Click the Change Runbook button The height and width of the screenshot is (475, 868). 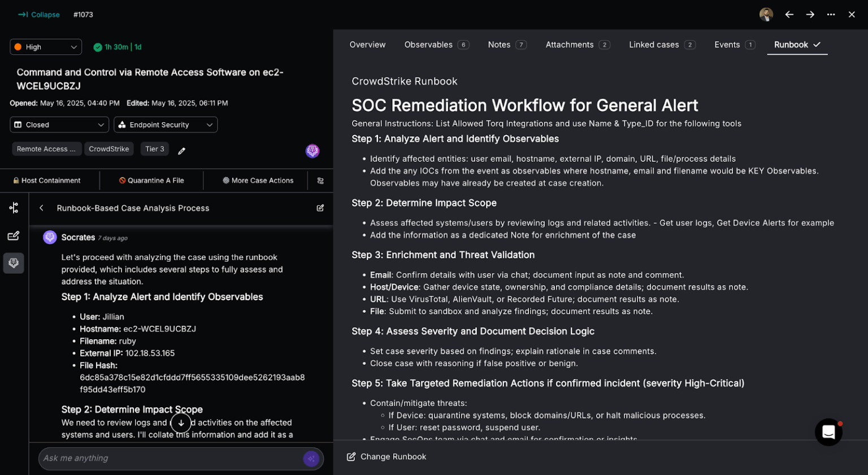pos(388,456)
